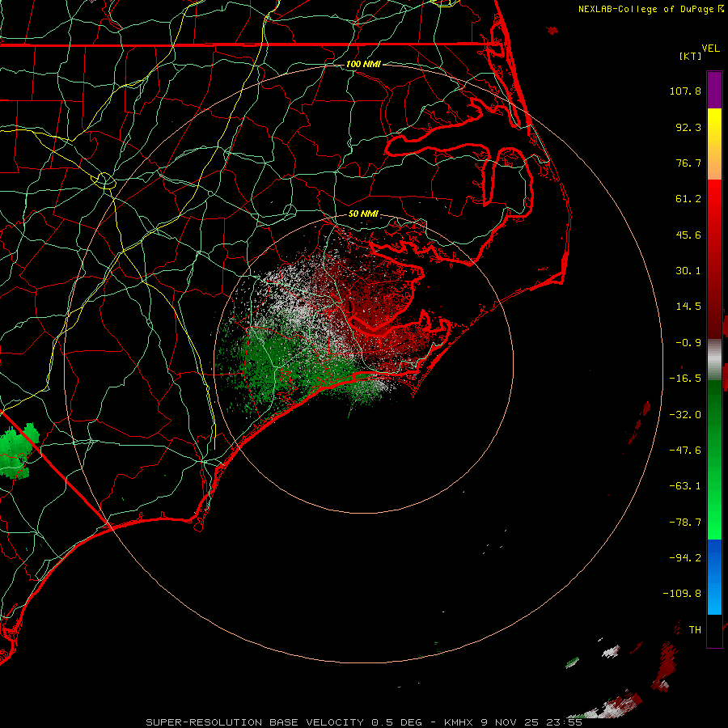Click the -0.9 legend value

(x=688, y=343)
